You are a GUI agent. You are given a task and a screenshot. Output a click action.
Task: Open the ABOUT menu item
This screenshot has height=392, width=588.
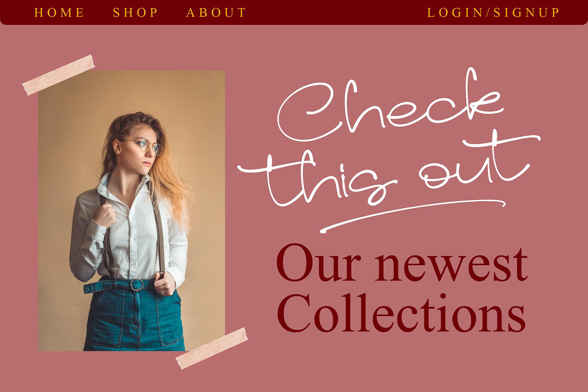click(x=216, y=13)
